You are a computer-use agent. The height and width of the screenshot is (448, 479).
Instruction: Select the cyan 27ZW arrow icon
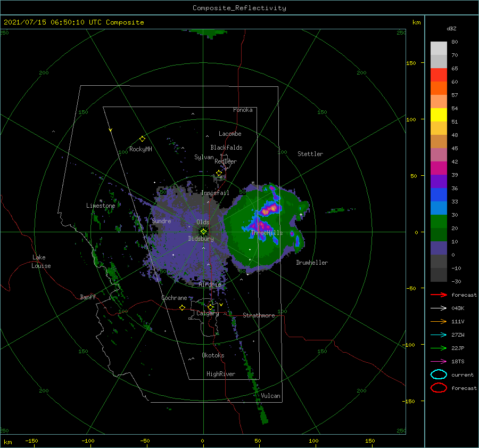tap(439, 335)
